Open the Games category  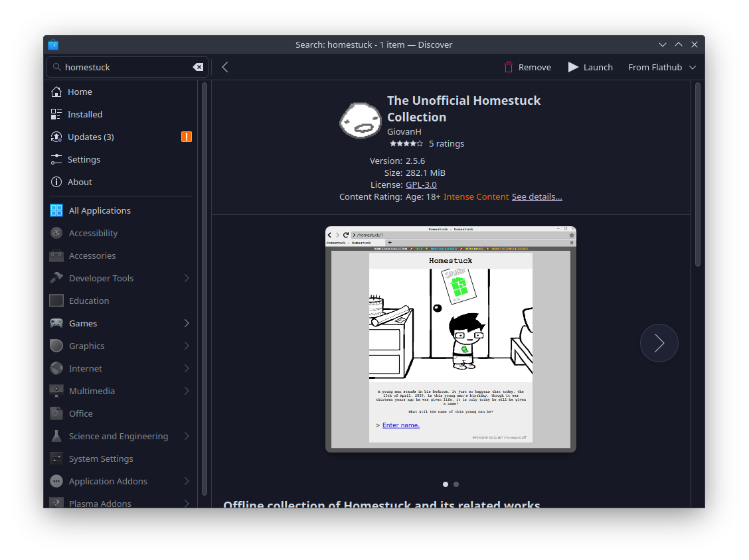(83, 323)
